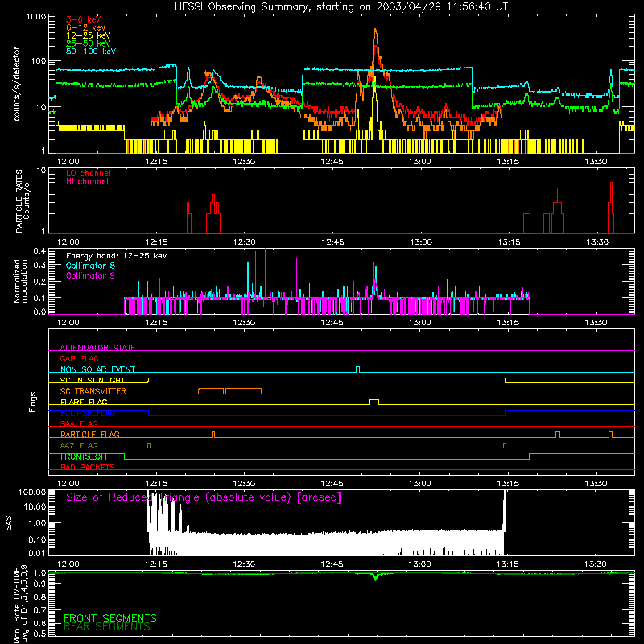Click the SAS axis label
Screen dimensions: 644x644
tap(8, 523)
